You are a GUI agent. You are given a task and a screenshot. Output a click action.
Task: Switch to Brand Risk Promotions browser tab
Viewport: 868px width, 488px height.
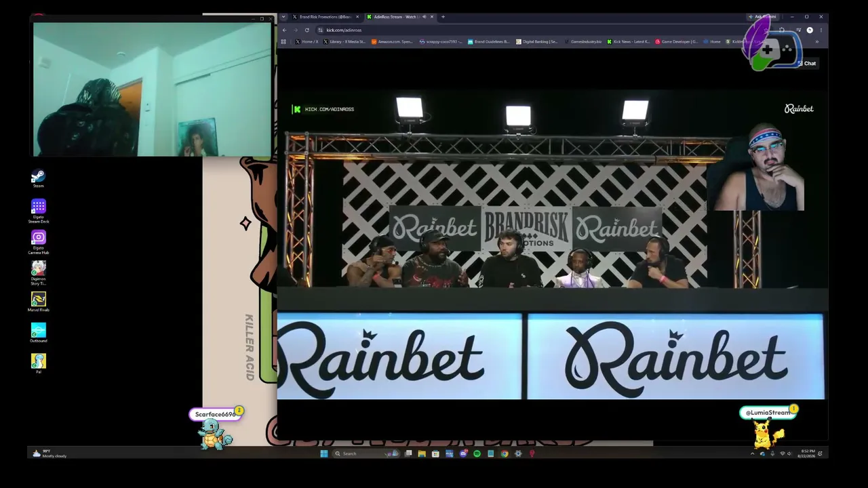pos(325,17)
